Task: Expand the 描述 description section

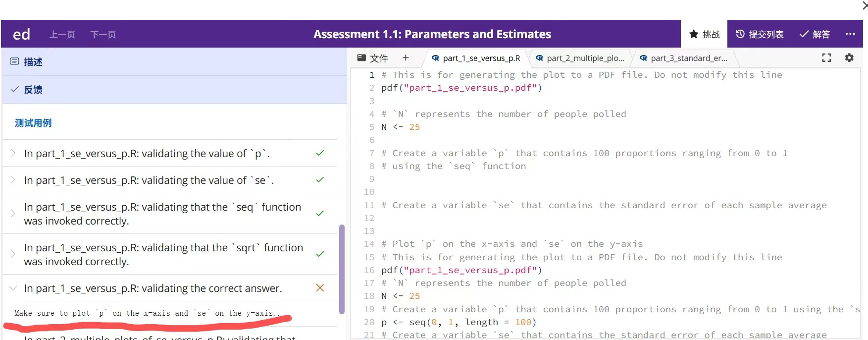Action: pos(174,62)
